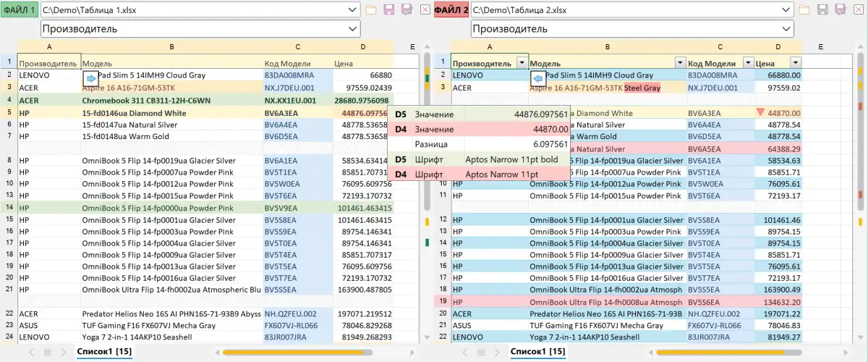Select the Список1 [15] tab in left pane
Image resolution: width=868 pixels, height=362 pixels.
tap(104, 352)
